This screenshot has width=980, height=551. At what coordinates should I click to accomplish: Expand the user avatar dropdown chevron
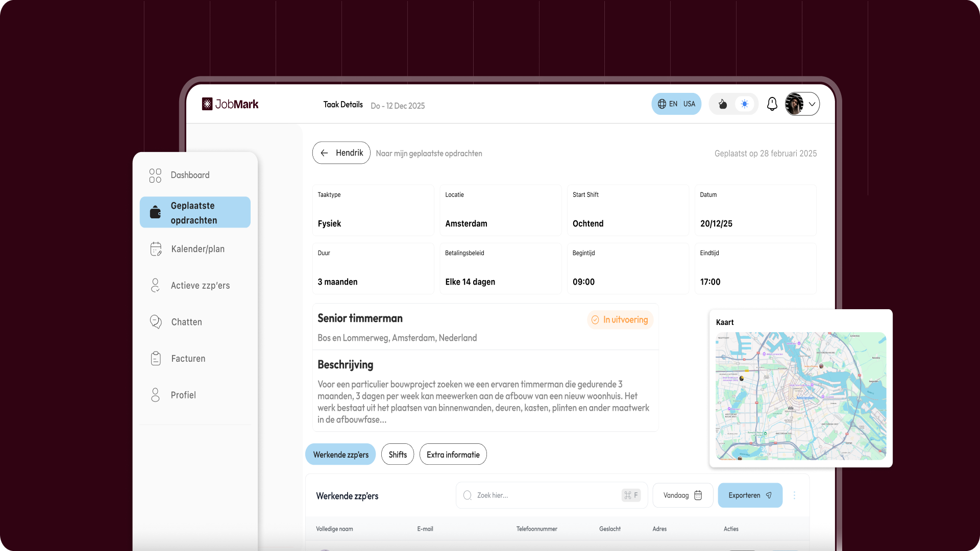tap(812, 104)
